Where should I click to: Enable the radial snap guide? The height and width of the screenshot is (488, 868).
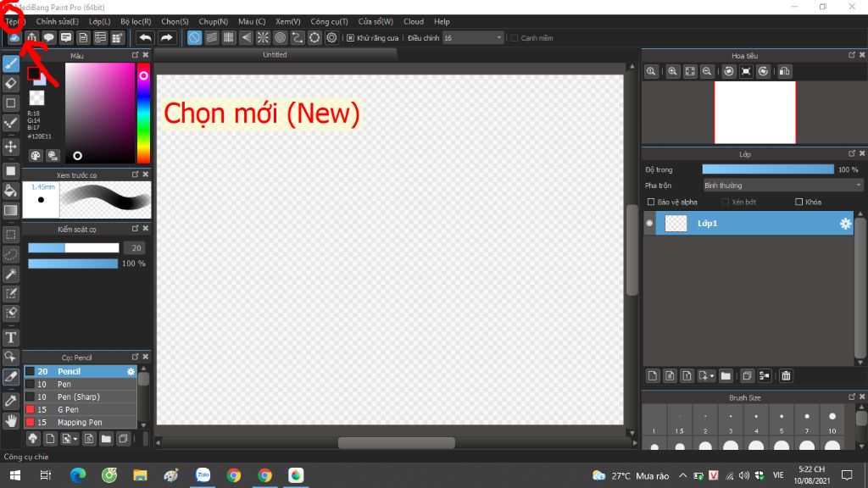(x=263, y=37)
